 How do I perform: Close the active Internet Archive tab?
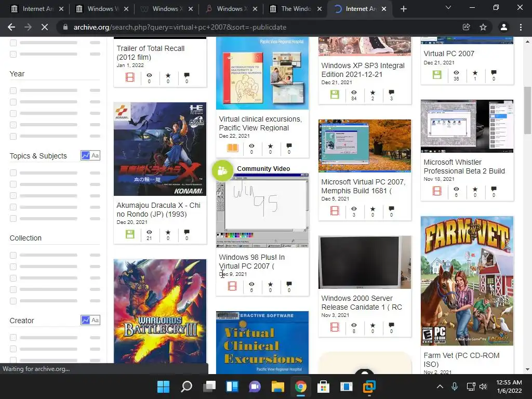(x=384, y=9)
